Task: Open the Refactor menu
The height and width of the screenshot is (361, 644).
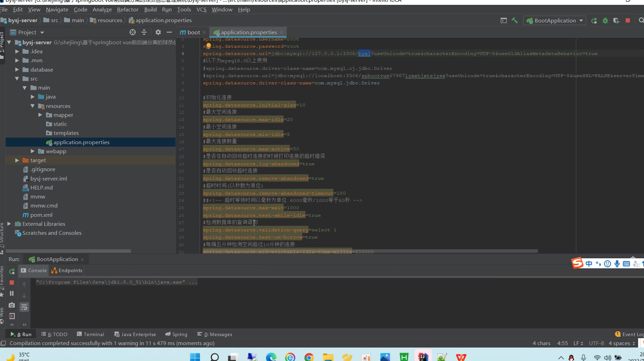Action: [127, 10]
